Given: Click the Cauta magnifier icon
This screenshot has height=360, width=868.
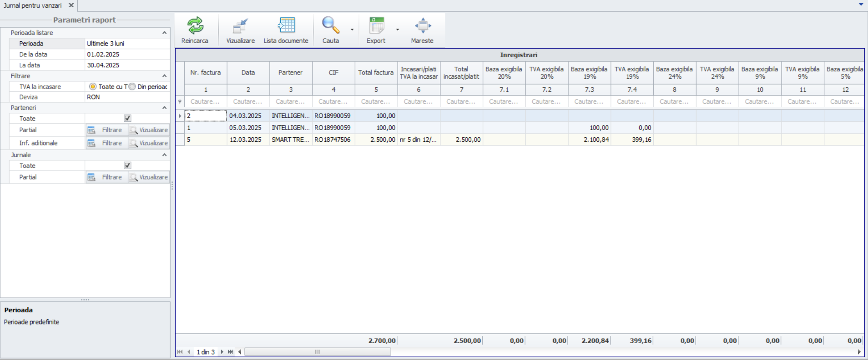Looking at the screenshot, I should tap(330, 26).
